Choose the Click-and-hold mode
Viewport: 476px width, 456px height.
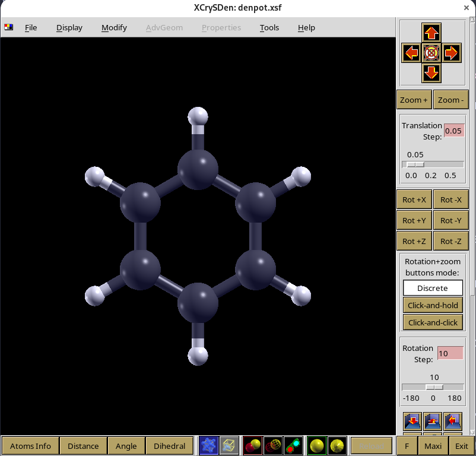[433, 305]
